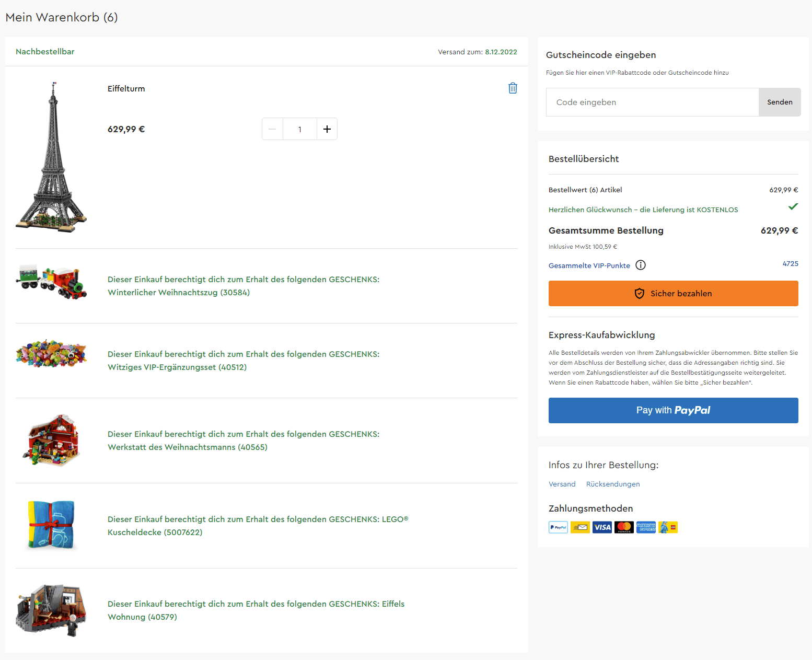Click the Mastercard payment icon
812x660 pixels.
click(624, 527)
